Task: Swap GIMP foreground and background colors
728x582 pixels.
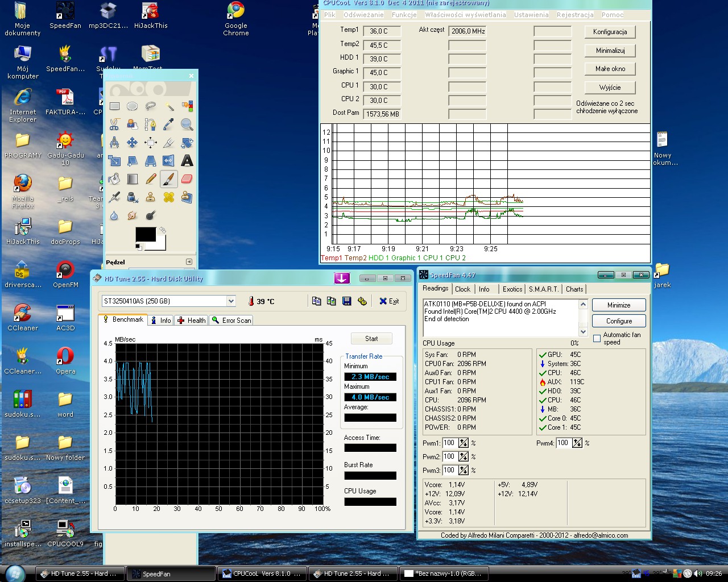Action: point(163,230)
